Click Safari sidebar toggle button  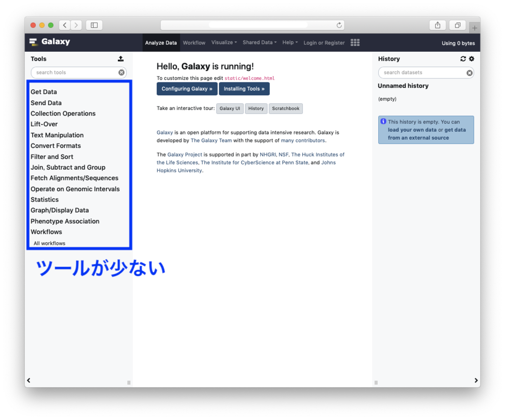[94, 25]
